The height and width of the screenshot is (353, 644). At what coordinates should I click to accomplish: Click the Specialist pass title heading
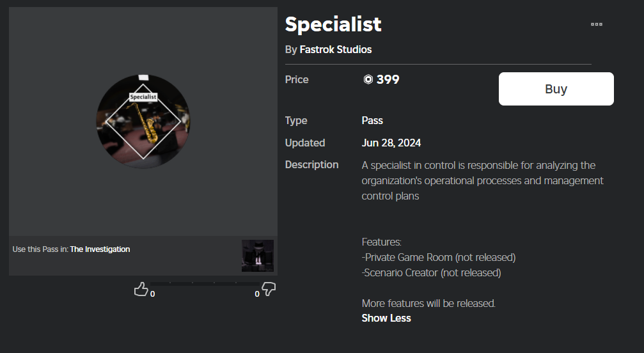[333, 24]
